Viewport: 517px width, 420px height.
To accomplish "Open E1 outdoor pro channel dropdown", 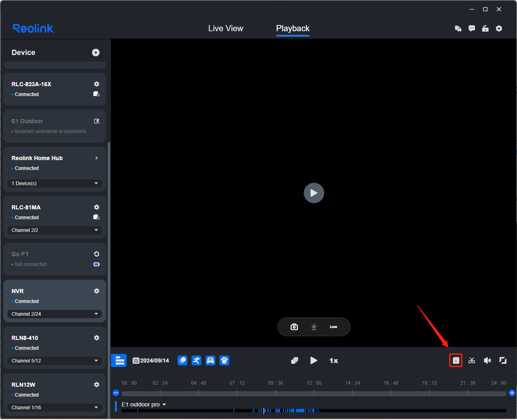I will pos(144,404).
